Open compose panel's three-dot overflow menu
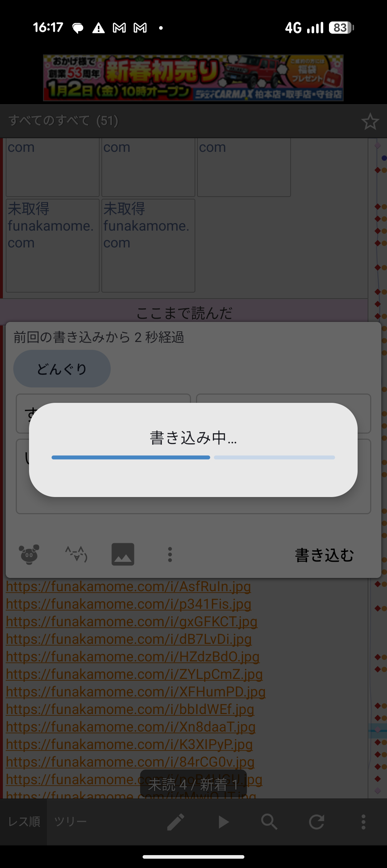 pos(170,554)
